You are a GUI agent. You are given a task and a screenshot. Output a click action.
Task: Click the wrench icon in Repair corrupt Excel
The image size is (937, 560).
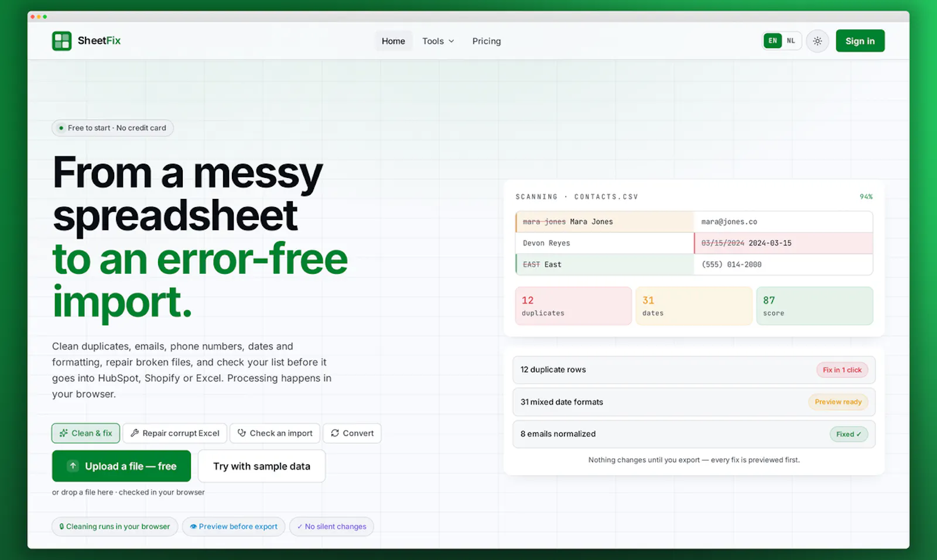(x=135, y=433)
